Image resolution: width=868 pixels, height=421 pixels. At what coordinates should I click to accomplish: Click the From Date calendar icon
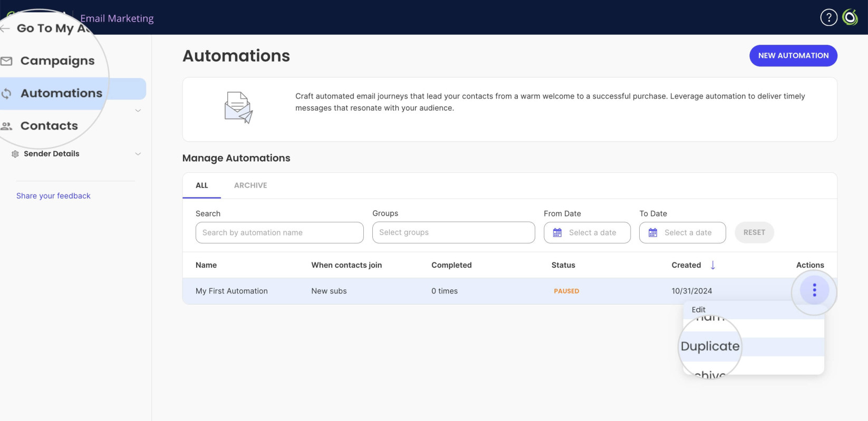point(557,232)
